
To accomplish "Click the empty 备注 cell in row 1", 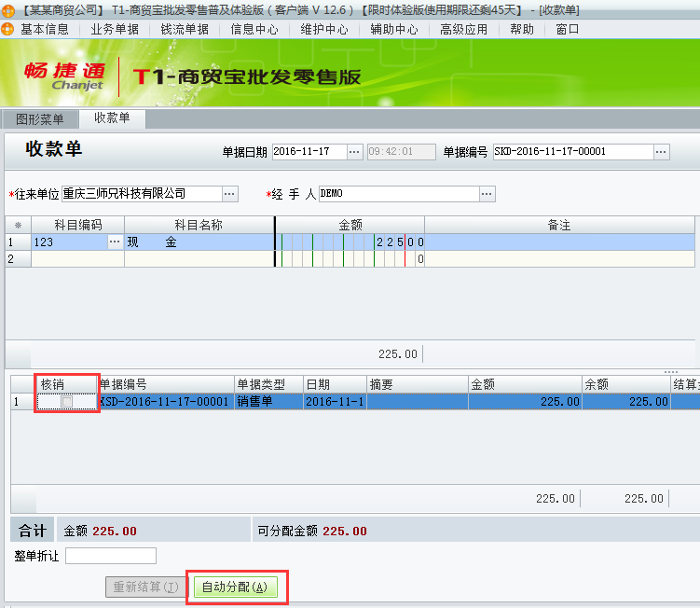I will coord(559,242).
